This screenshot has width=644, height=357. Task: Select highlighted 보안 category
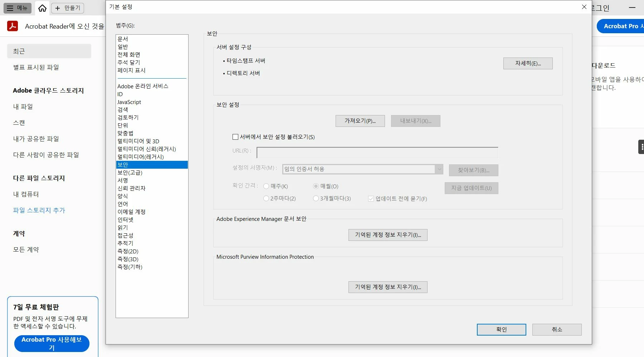pyautogui.click(x=152, y=165)
